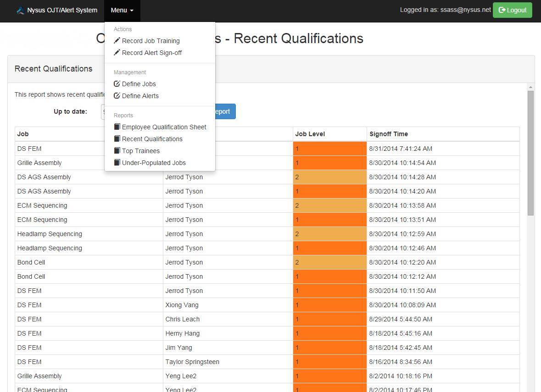
Task: Click pencil icon beside Record Alert Sign-off
Action: pyautogui.click(x=117, y=53)
